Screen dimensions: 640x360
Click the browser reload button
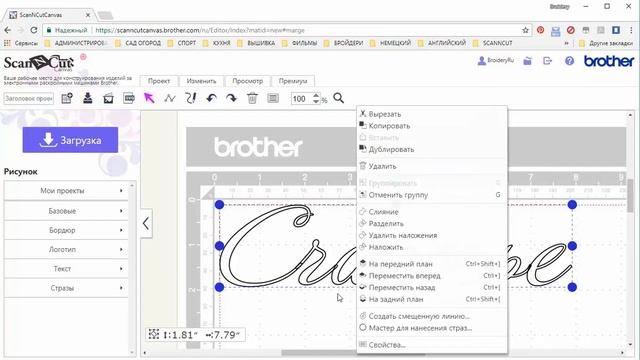tap(33, 30)
